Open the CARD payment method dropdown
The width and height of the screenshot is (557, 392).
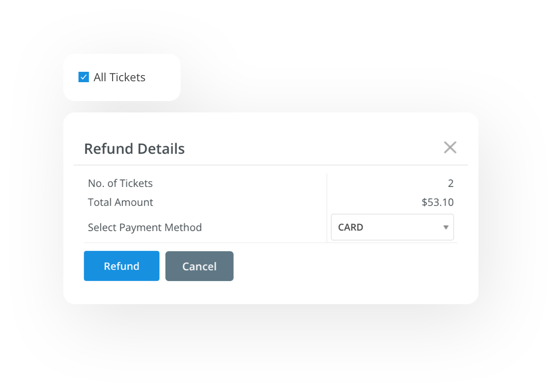pos(392,227)
